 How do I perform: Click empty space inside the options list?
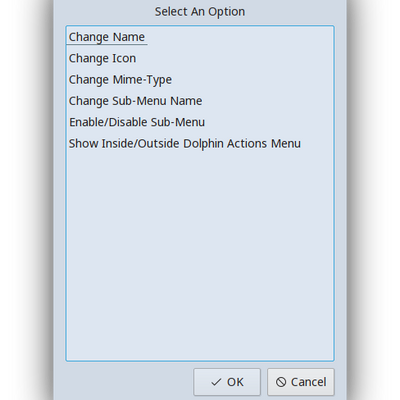coord(200,257)
